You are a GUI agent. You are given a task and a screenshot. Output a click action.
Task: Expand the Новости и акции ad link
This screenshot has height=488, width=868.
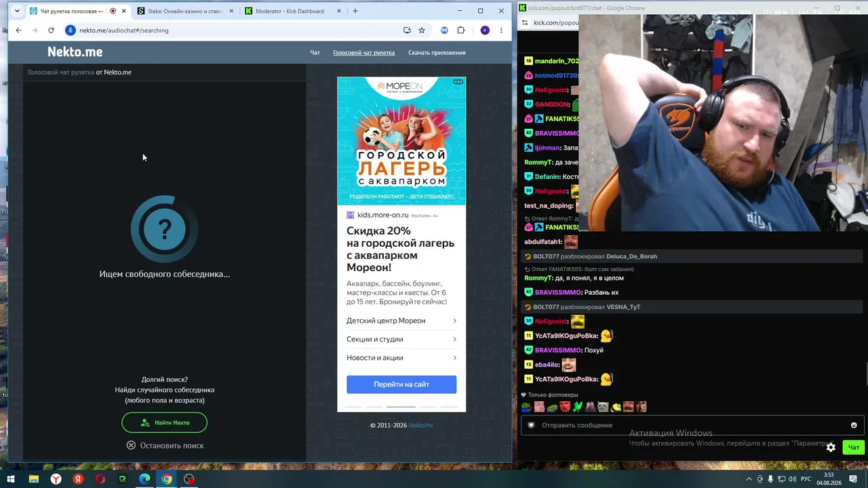coord(401,357)
